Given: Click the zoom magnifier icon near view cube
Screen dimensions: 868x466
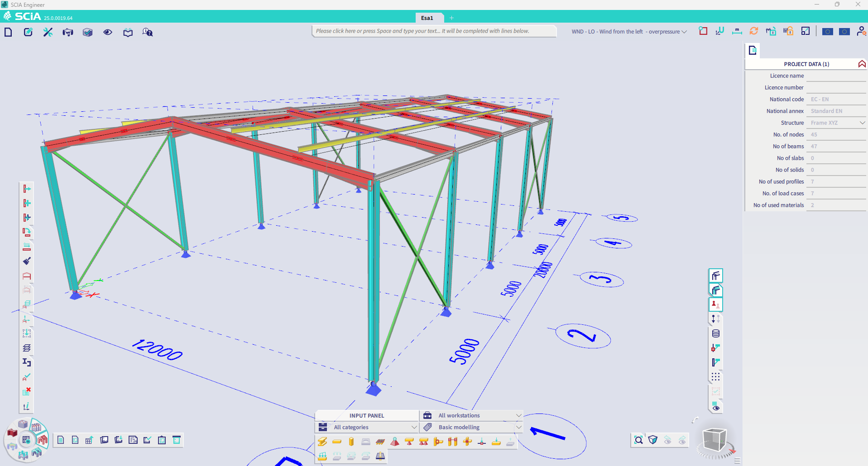Looking at the screenshot, I should (x=638, y=440).
